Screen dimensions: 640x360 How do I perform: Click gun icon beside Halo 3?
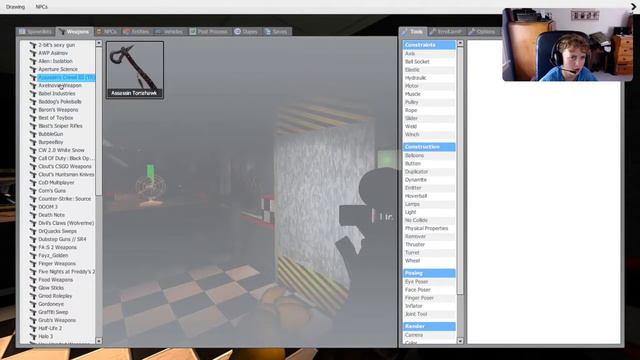[x=33, y=336]
